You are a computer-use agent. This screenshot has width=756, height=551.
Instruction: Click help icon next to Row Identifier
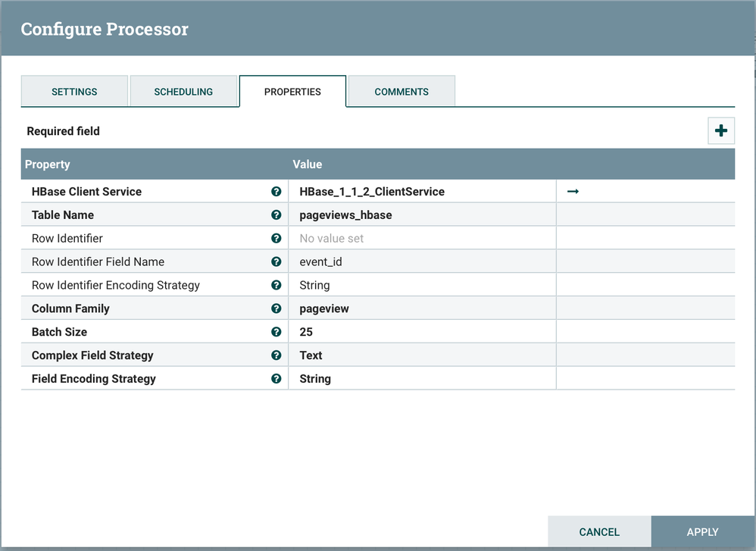276,239
